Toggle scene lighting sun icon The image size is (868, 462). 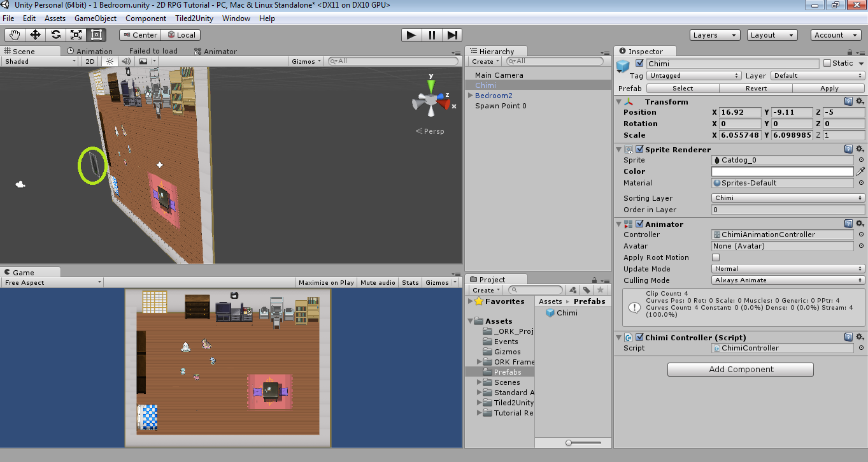pos(110,61)
